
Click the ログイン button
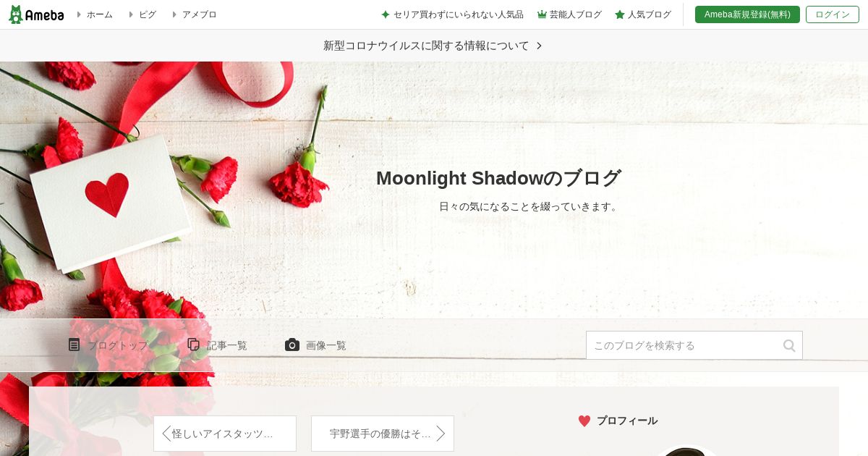tap(833, 14)
